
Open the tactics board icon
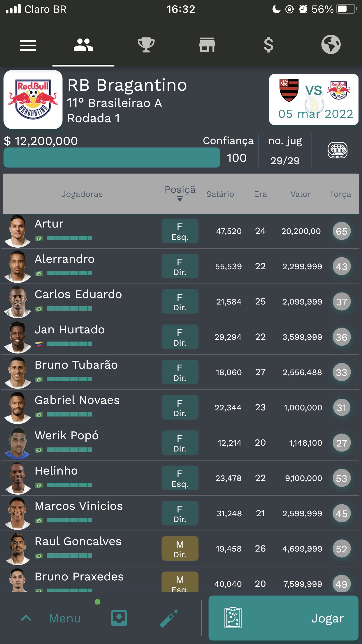tap(233, 618)
